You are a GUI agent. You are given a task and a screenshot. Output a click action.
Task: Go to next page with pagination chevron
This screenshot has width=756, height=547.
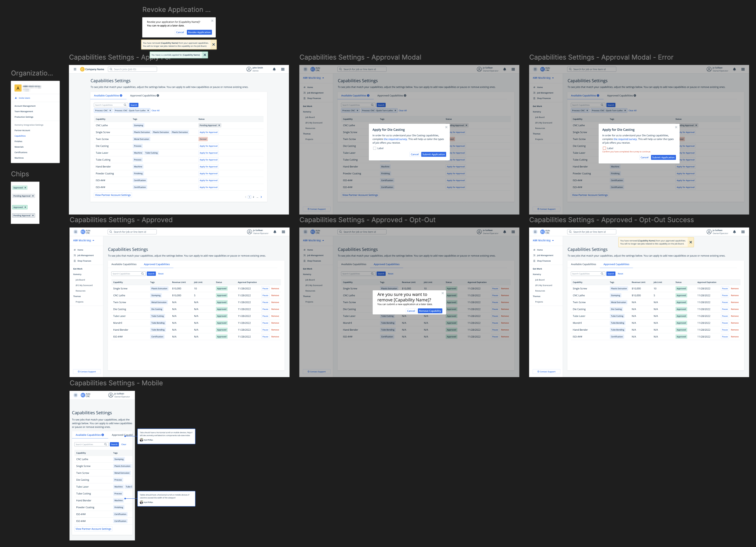[x=261, y=197]
